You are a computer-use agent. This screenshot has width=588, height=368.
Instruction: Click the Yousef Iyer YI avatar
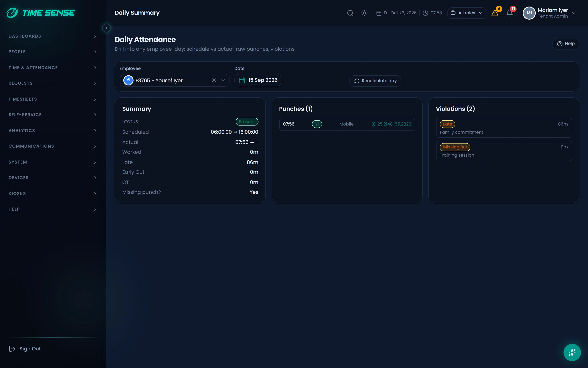(128, 80)
